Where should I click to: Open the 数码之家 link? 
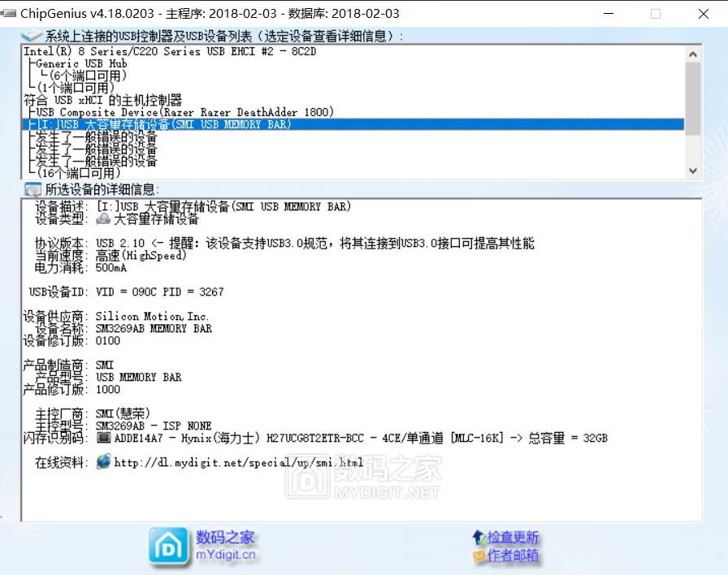click(x=225, y=538)
